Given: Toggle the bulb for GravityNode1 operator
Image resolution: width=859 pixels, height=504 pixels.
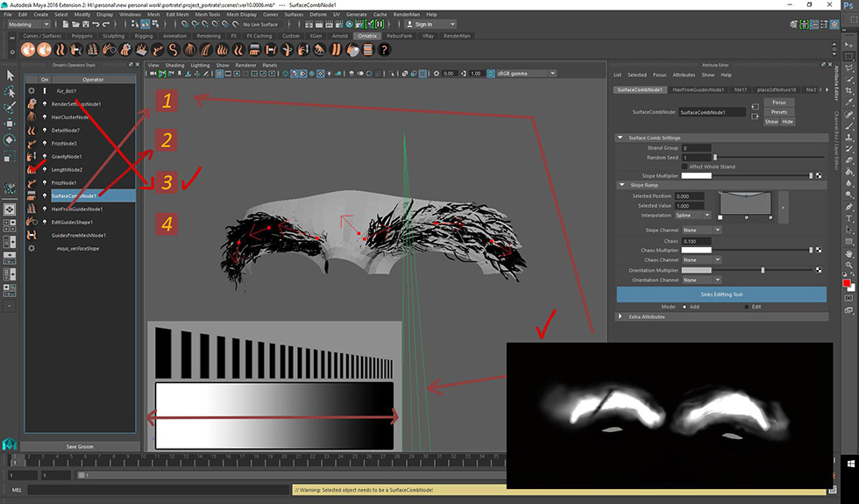Looking at the screenshot, I should [x=45, y=157].
